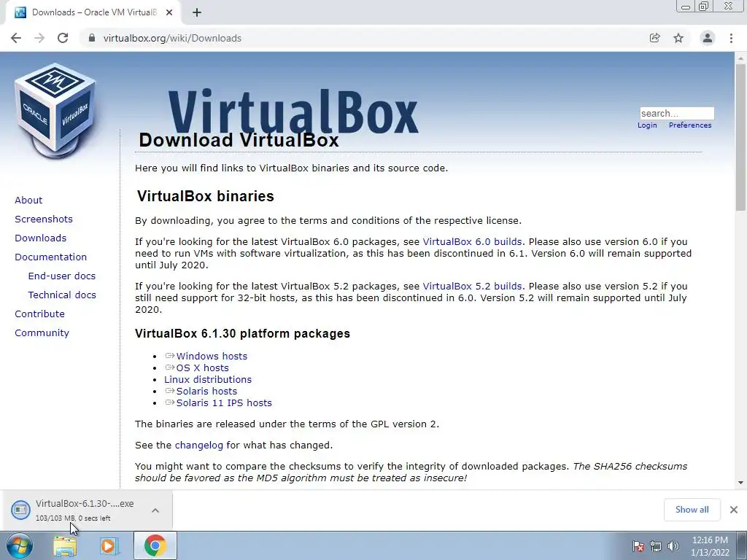This screenshot has width=747, height=560.
Task: Click the scrollbar down arrow
Action: coord(740,483)
